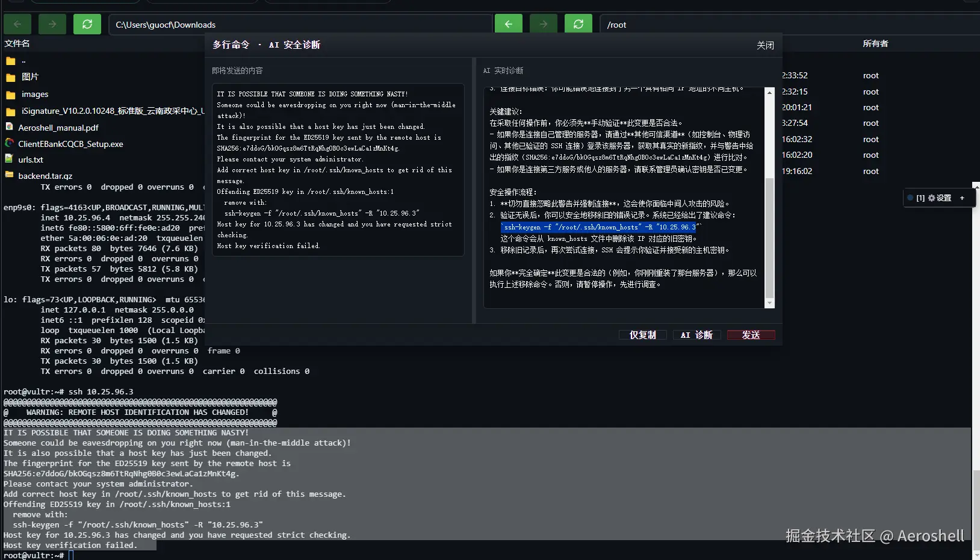Select the PDF icon of Aeroshell_manual.pdf
980x560 pixels.
pos(10,127)
